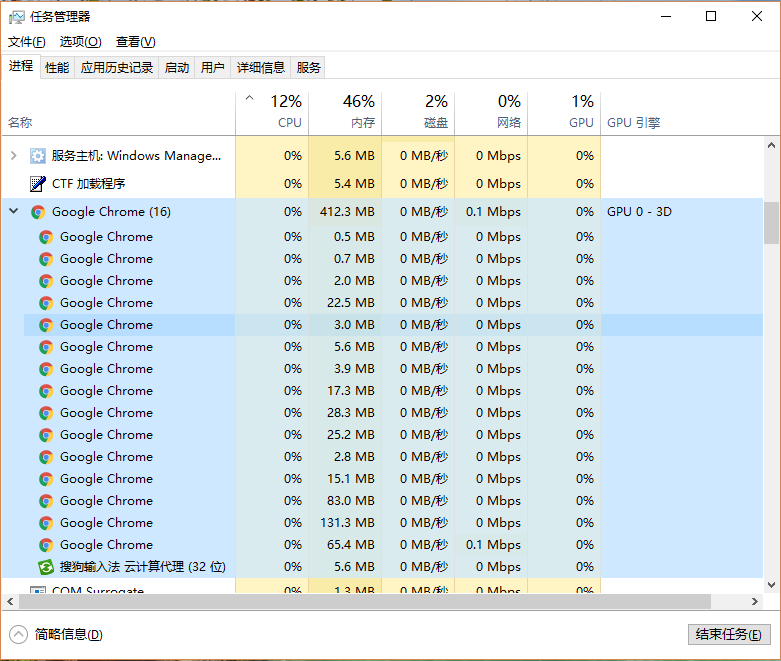The image size is (781, 661).
Task: Click the horizontal scrollbar right arrow
Action: tap(755, 602)
